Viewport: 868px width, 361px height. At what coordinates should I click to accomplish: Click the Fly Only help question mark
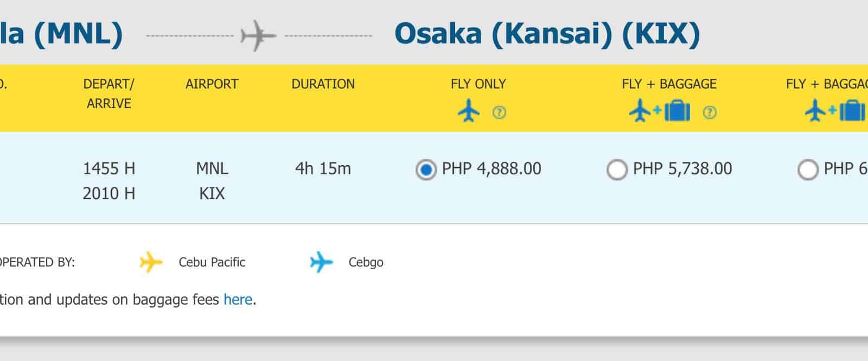pos(499,112)
